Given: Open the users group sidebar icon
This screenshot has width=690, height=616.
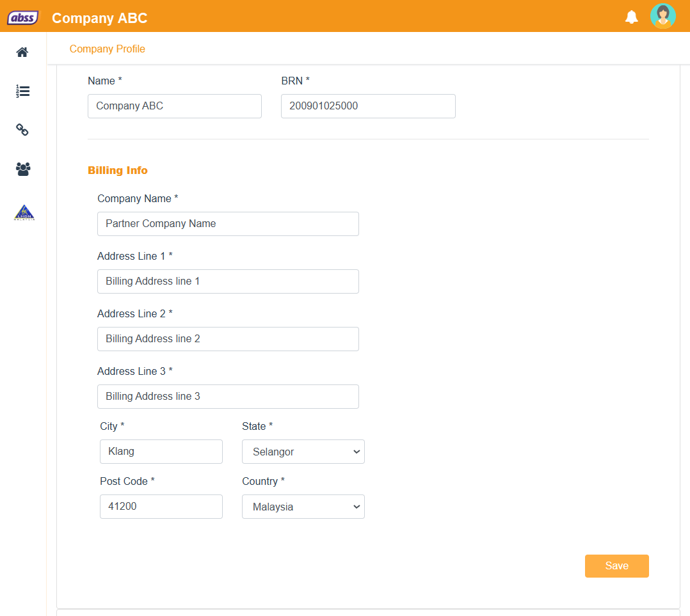Looking at the screenshot, I should tap(22, 169).
